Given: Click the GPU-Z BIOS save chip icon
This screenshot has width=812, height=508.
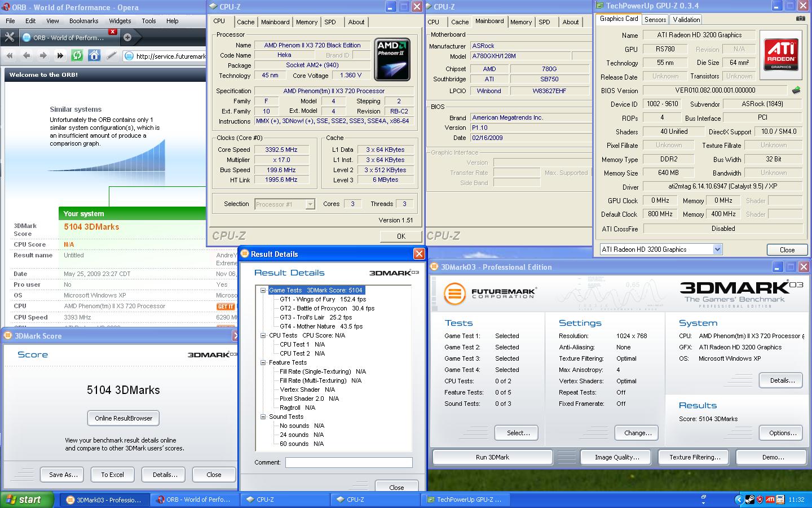Looking at the screenshot, I should [x=796, y=90].
